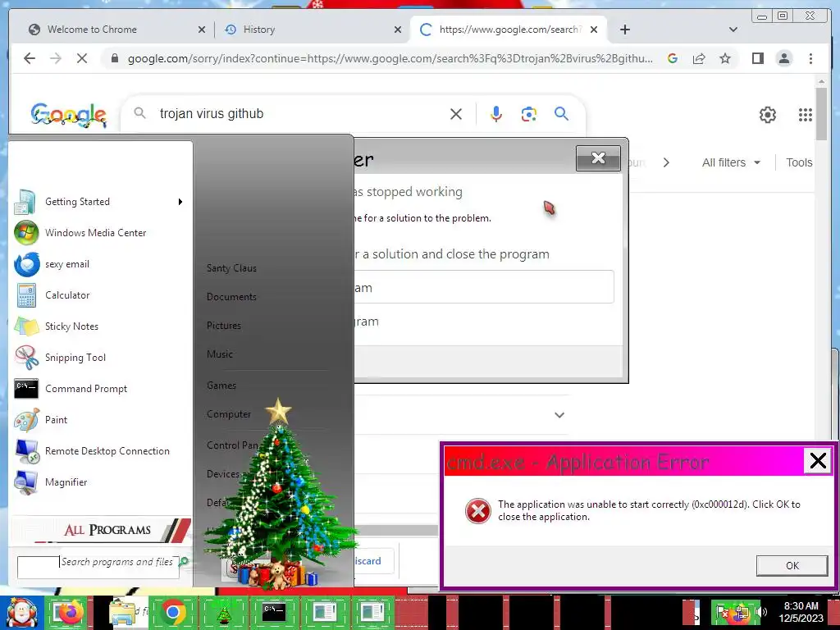840x630 pixels.
Task: Open the Chrome profile avatar
Action: pos(783,58)
